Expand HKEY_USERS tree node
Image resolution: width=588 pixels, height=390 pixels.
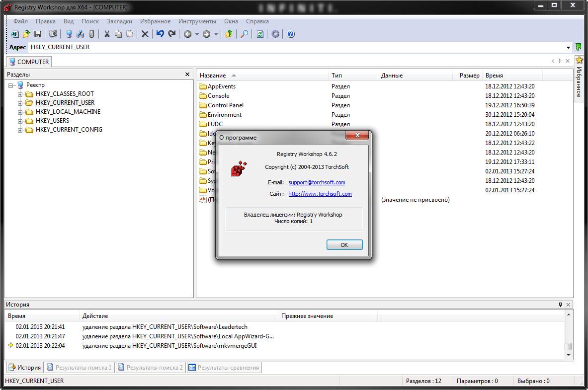pos(20,121)
